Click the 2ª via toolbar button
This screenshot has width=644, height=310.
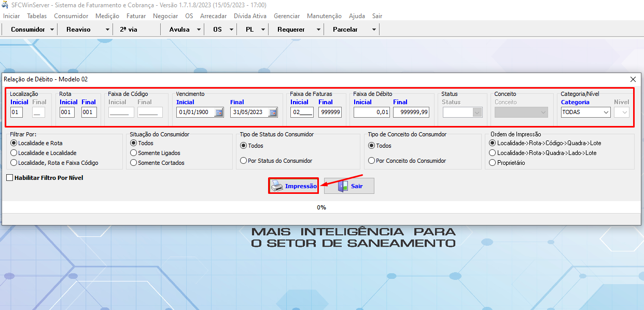pos(129,30)
